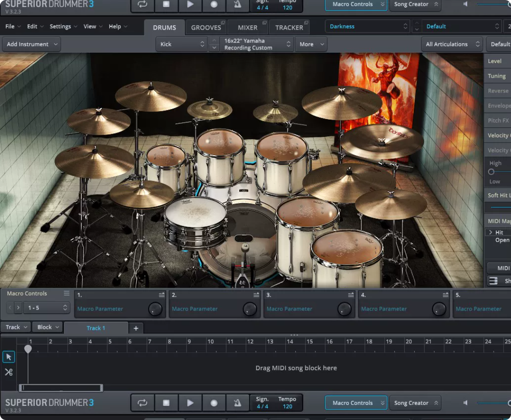Step to previous preset with up arrow

(x=416, y=23)
